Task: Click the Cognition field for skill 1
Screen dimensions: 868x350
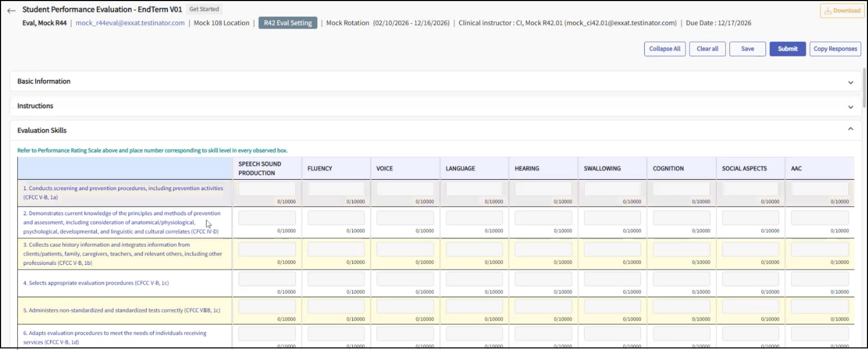Action: click(681, 189)
